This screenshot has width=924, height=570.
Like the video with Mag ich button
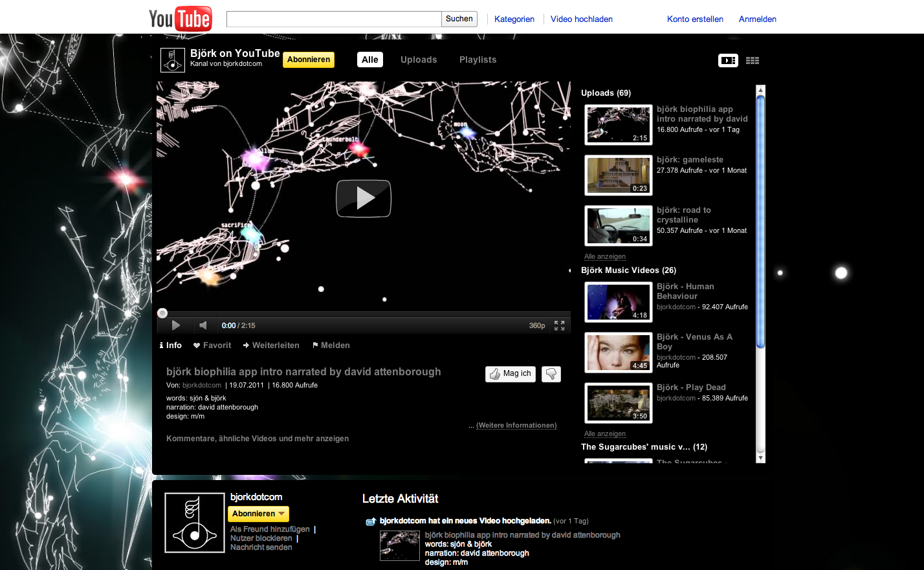(511, 374)
